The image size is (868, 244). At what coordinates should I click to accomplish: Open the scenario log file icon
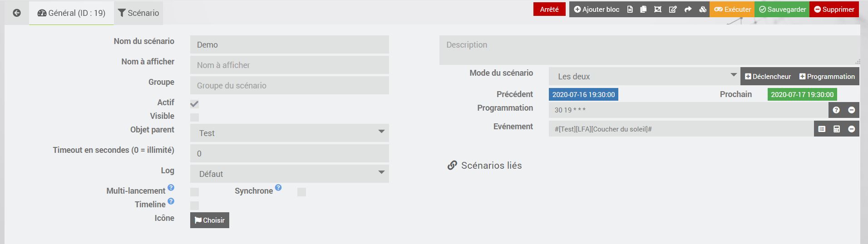click(x=630, y=10)
